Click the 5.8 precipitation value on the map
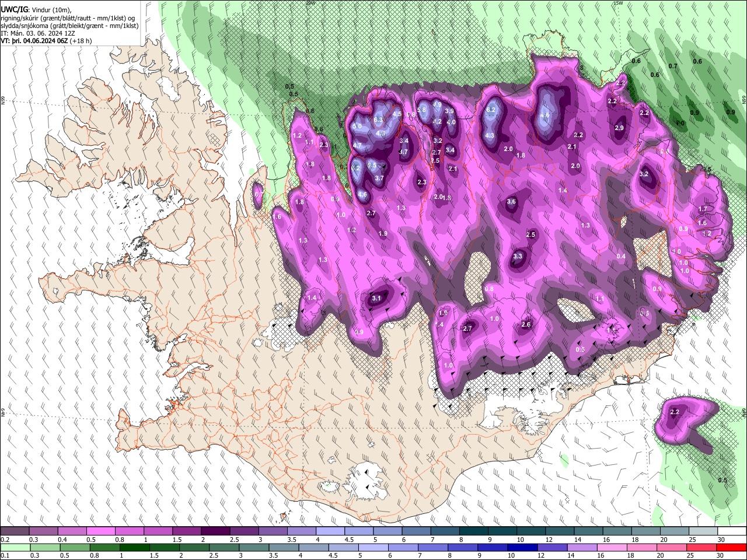The height and width of the screenshot is (560, 747). 422,110
